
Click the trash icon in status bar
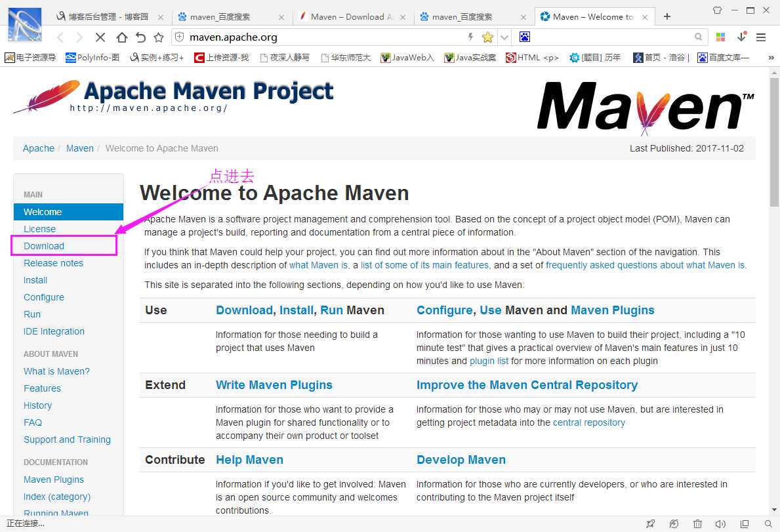pyautogui.click(x=697, y=523)
